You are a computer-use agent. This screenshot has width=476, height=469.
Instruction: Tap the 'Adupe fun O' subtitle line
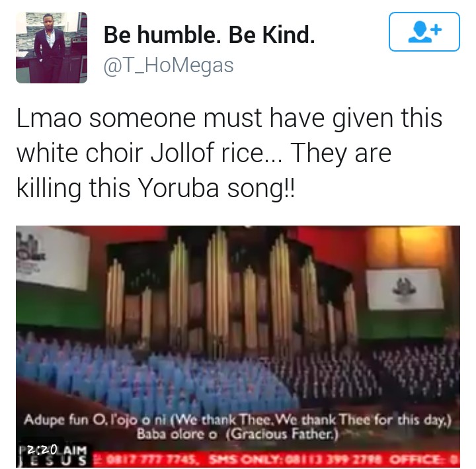(238, 420)
